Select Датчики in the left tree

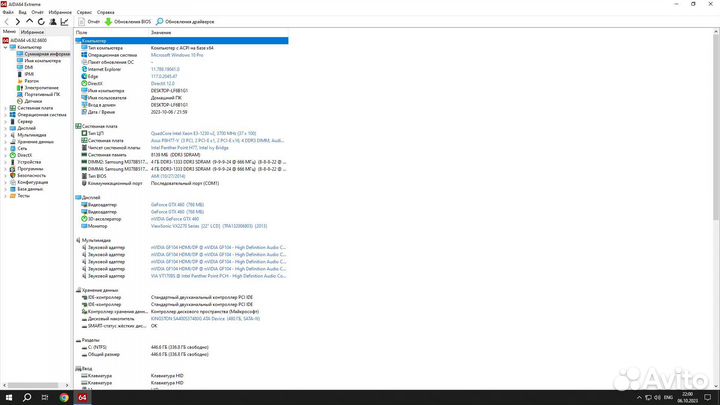click(33, 101)
